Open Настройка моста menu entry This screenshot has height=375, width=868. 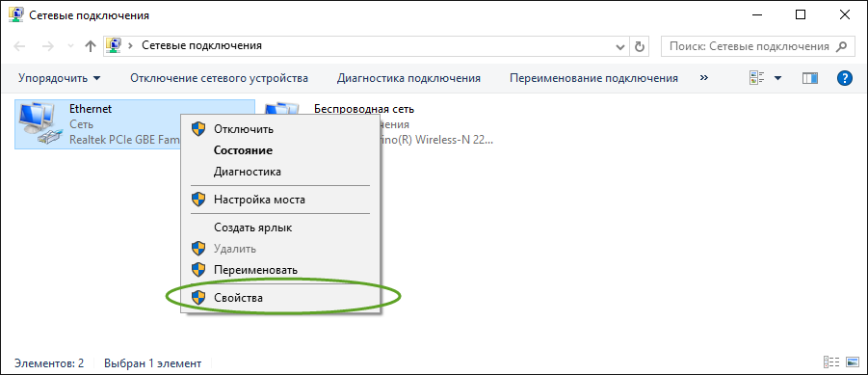click(x=280, y=200)
